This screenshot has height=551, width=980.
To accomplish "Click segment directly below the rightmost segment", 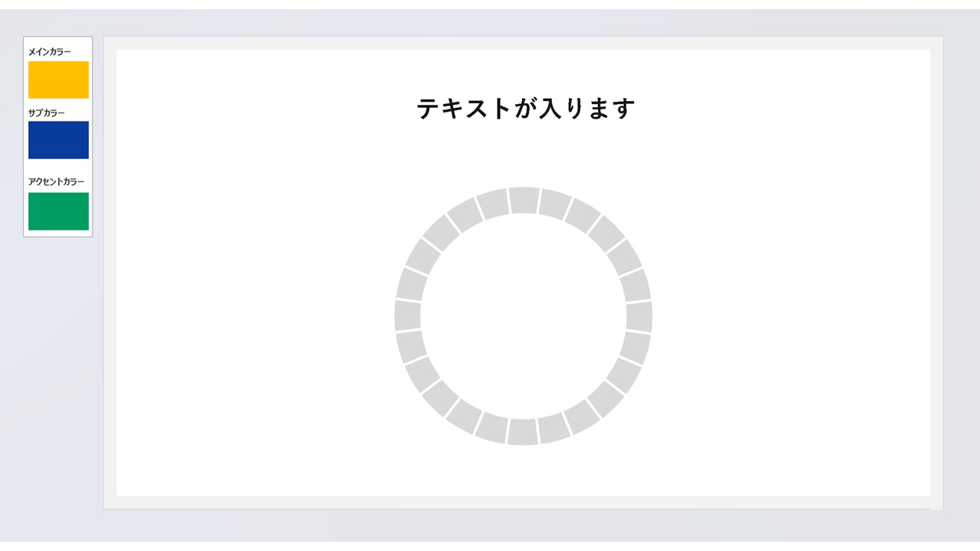I will coord(635,347).
